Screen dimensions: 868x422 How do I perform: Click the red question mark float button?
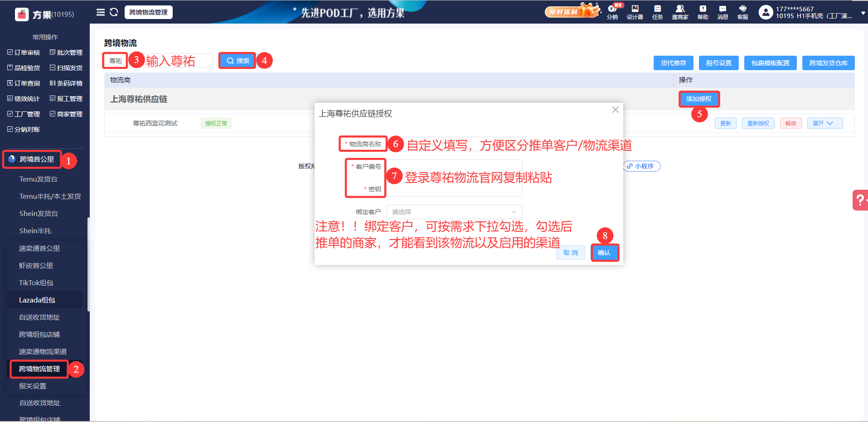pyautogui.click(x=860, y=200)
